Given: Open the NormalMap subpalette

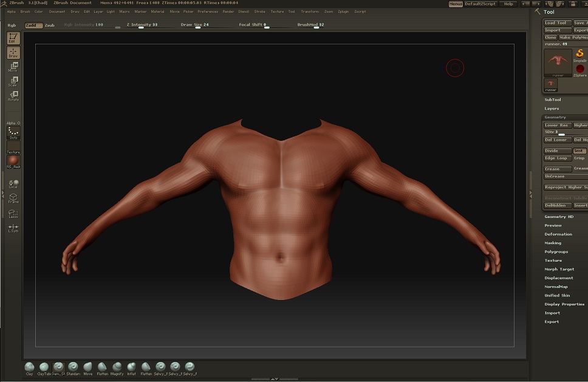Looking at the screenshot, I should 556,287.
